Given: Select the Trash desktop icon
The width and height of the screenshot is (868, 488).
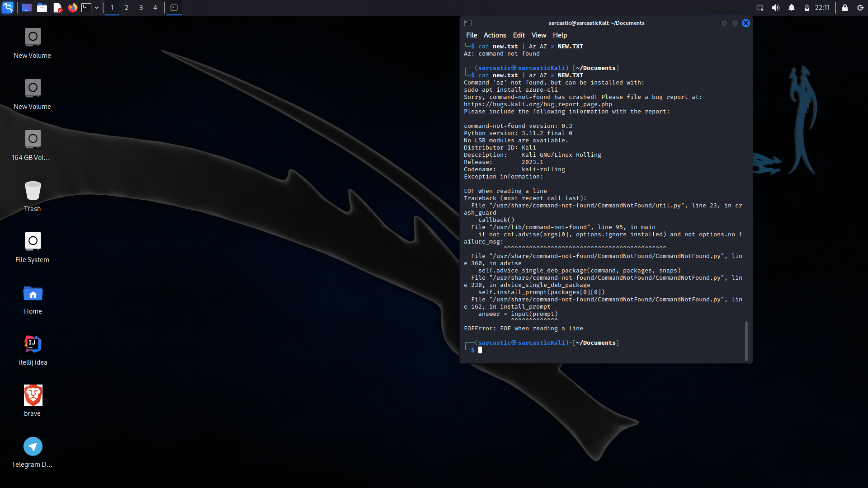Looking at the screenshot, I should (x=33, y=196).
